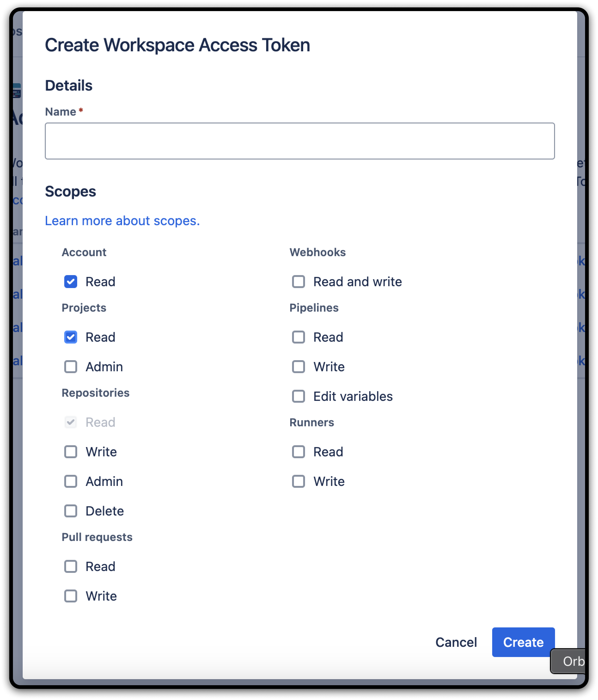Uncheck the Account Read checkbox

(x=70, y=282)
